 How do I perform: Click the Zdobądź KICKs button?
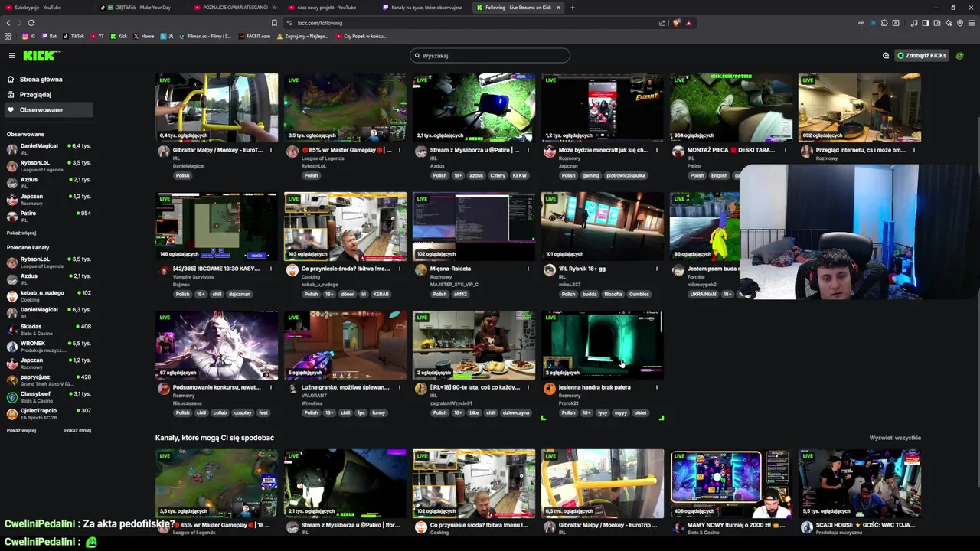click(x=922, y=55)
